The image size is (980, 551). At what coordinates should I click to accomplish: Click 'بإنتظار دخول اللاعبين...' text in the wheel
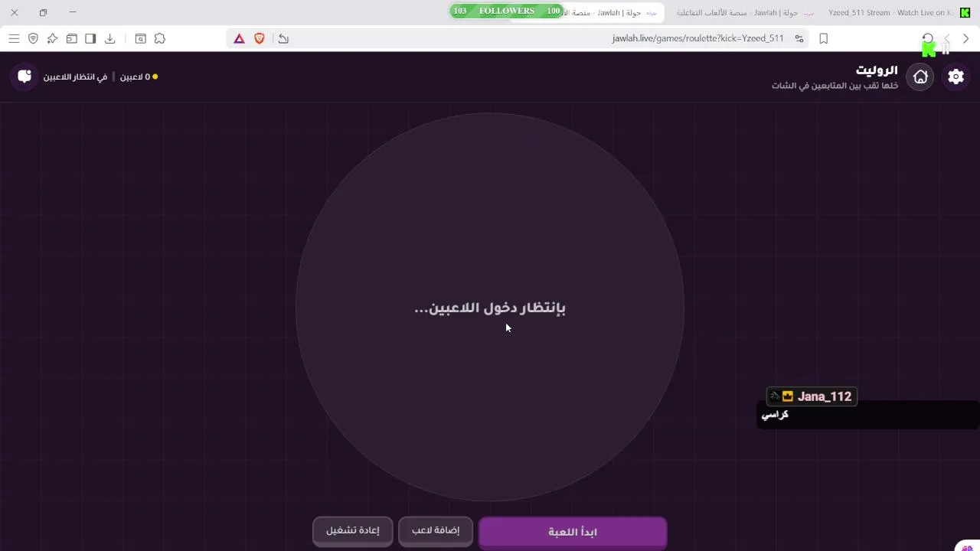(x=490, y=308)
